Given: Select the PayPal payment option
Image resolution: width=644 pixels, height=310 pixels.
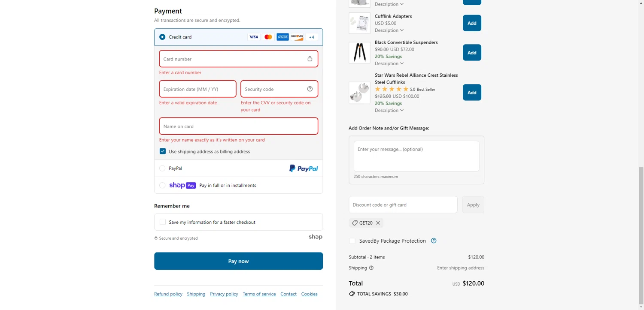Looking at the screenshot, I should point(162,169).
